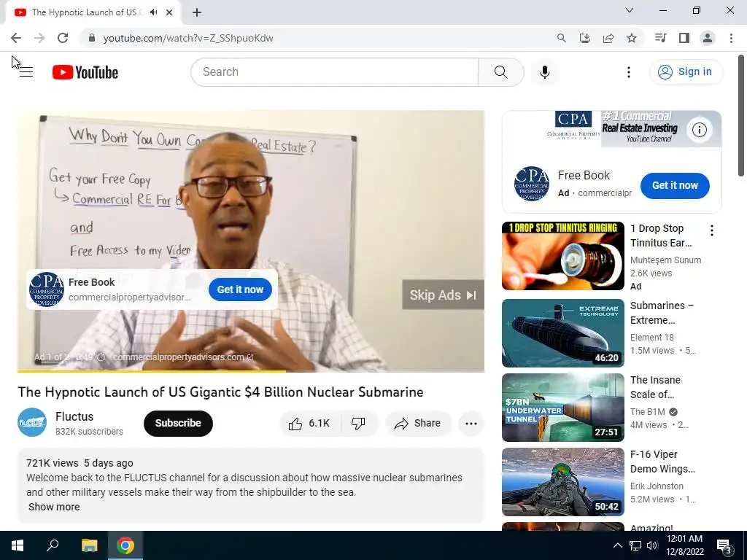Click the video progress bar
747x560 pixels.
(x=251, y=370)
